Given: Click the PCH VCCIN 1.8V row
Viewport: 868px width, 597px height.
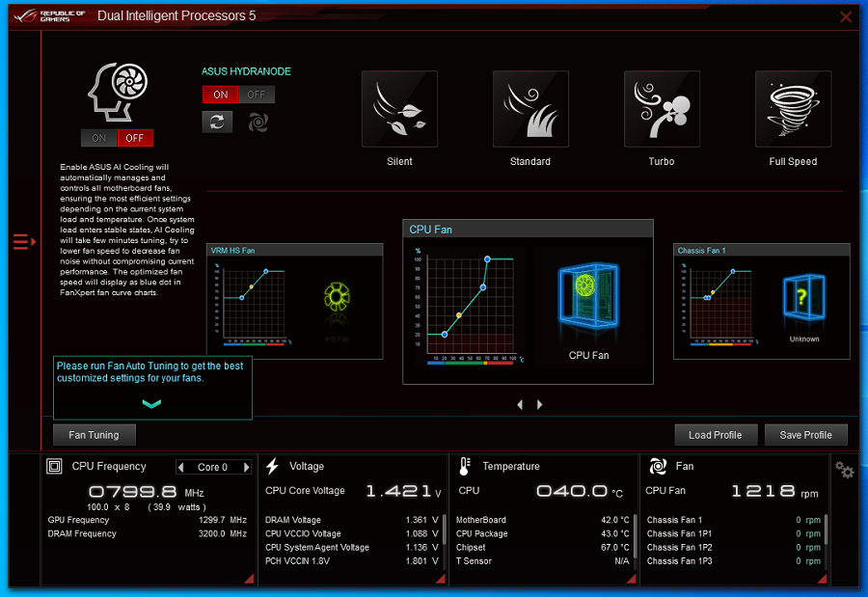Looking at the screenshot, I should 351,561.
